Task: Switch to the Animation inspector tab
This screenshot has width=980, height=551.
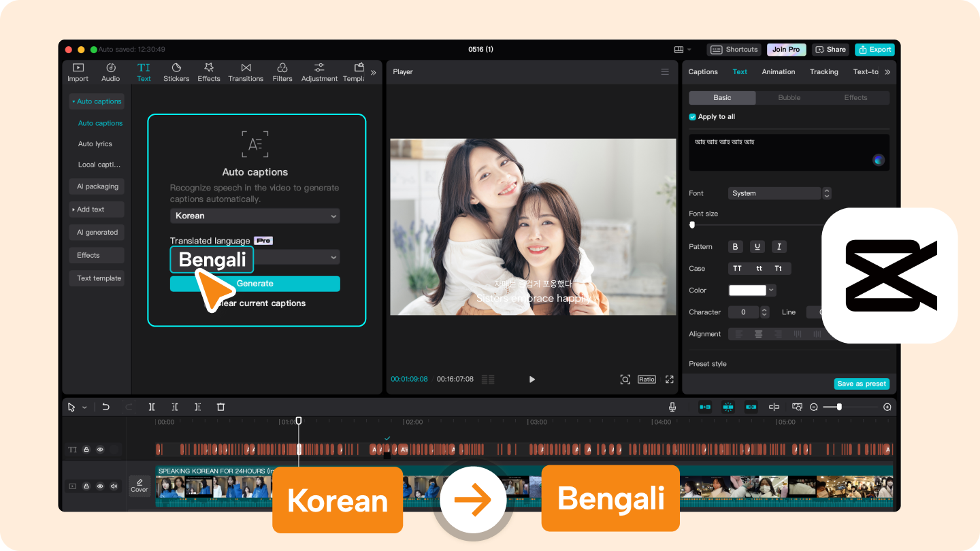Action: 779,71
